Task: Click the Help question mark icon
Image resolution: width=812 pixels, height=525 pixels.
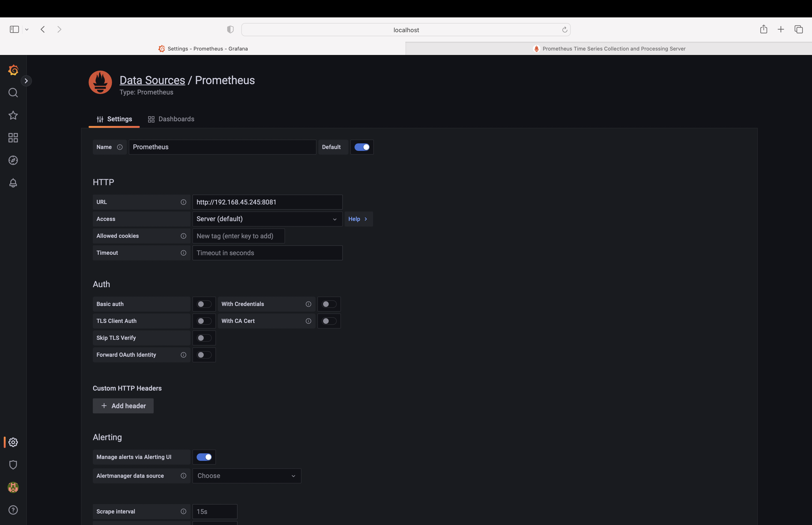Action: coord(13,510)
